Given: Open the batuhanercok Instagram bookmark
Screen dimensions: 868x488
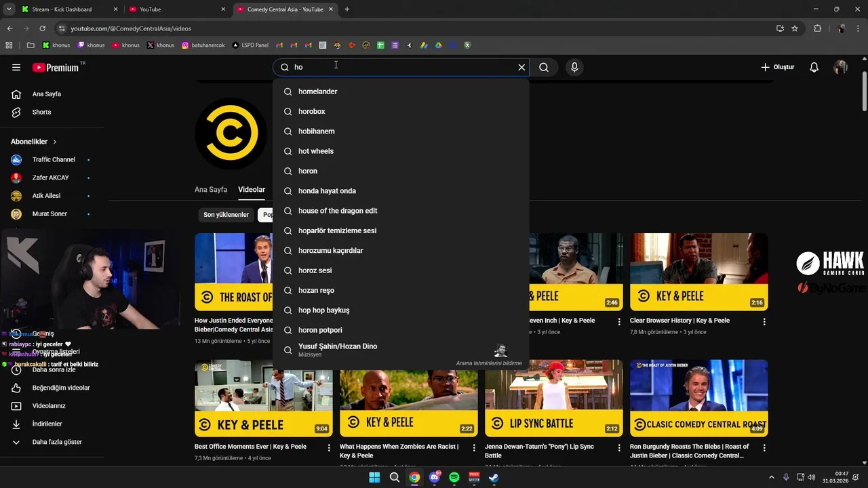Looking at the screenshot, I should 203,45.
